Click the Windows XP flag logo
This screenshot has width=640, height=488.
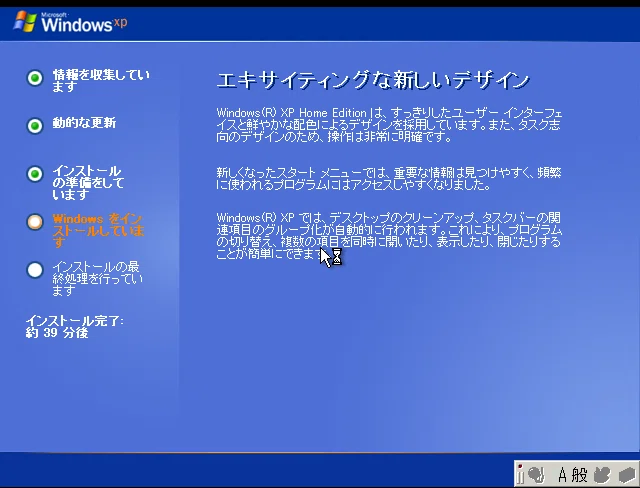(25, 21)
